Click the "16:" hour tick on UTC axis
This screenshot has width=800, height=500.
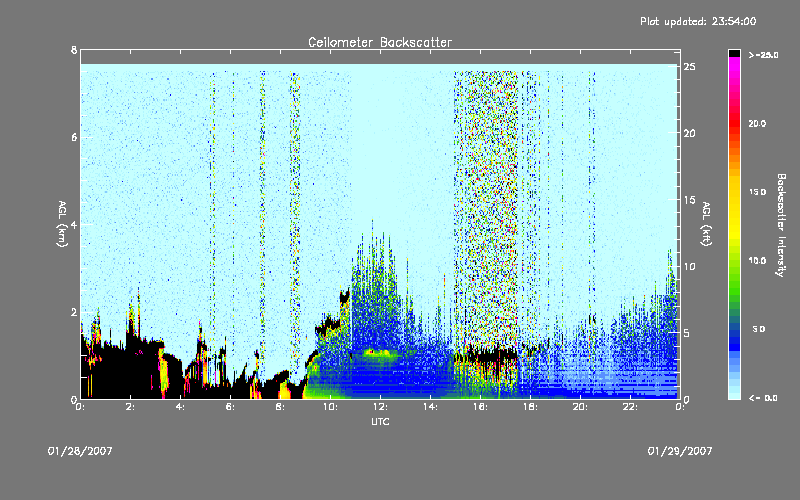click(480, 407)
